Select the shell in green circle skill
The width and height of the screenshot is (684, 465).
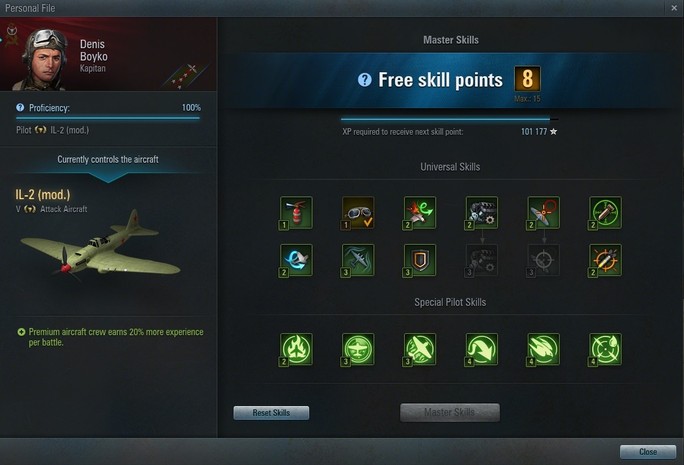pyautogui.click(x=605, y=212)
